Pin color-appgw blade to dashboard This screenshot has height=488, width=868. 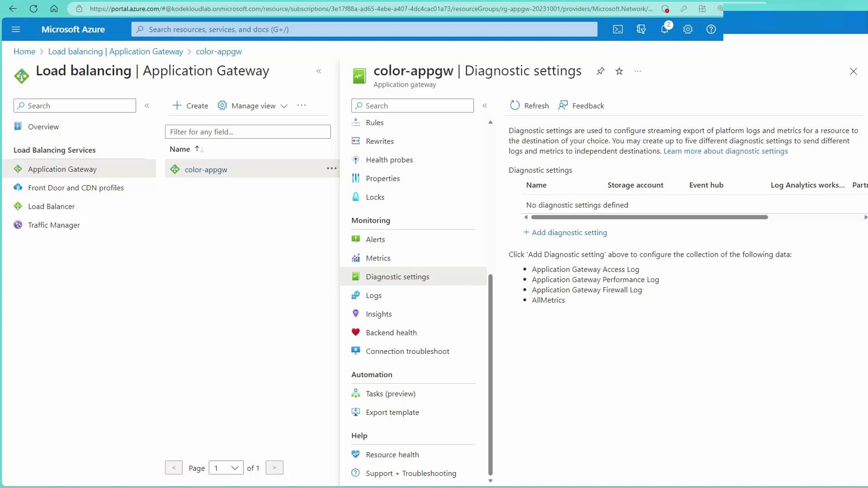(600, 71)
